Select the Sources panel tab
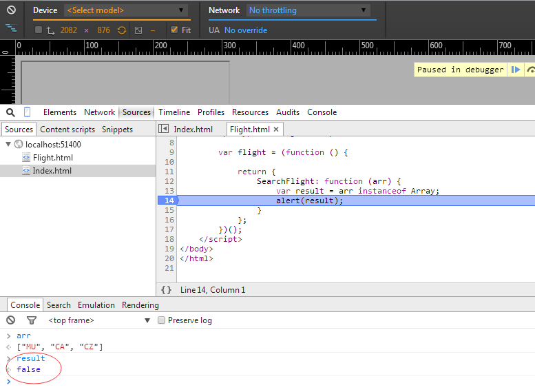The image size is (535, 392). click(136, 112)
